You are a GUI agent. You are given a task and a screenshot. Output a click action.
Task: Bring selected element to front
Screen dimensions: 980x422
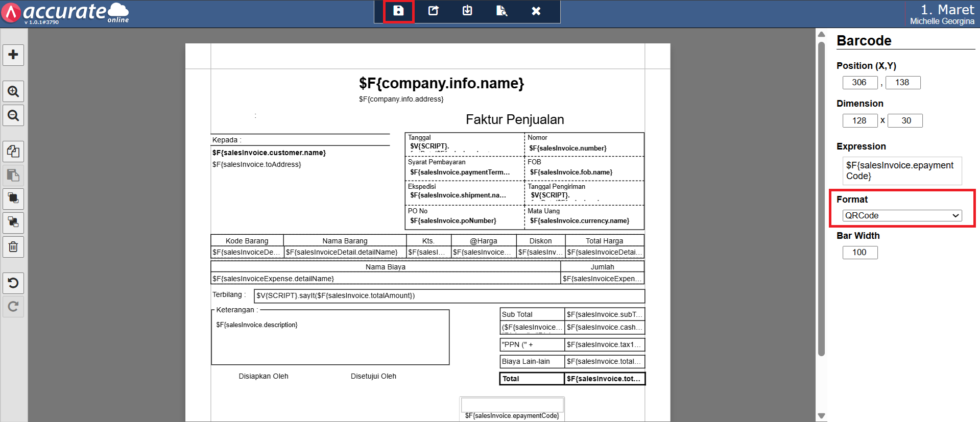click(13, 198)
